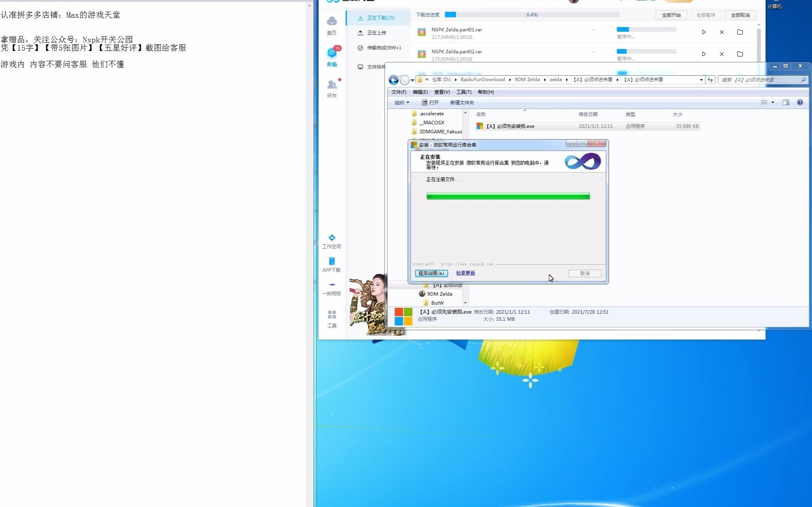The height and width of the screenshot is (507, 812).
Task: Click the Explorer refresh address button
Action: tap(710, 80)
